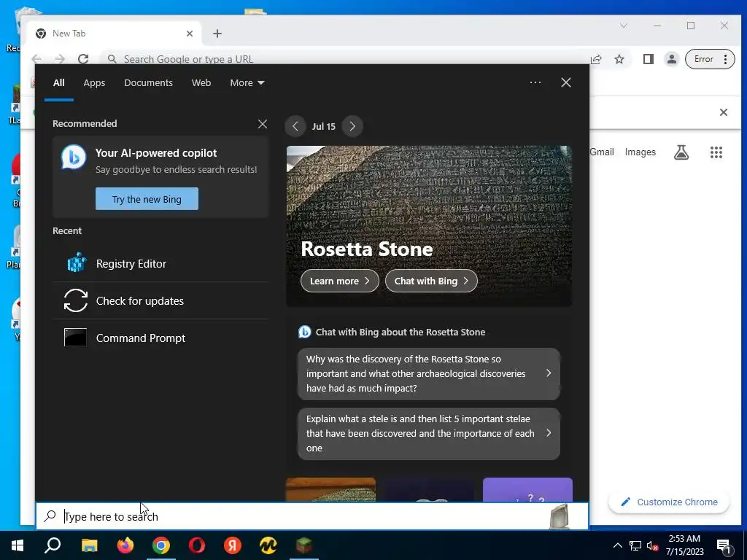Image resolution: width=747 pixels, height=560 pixels.
Task: Click Chrome reload button
Action: (x=83, y=59)
